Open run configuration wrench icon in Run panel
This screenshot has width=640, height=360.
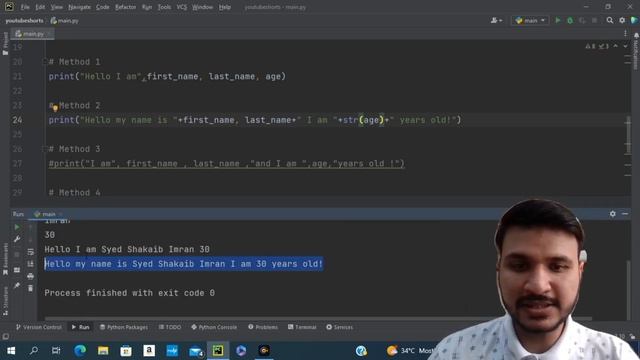pyautogui.click(x=17, y=239)
